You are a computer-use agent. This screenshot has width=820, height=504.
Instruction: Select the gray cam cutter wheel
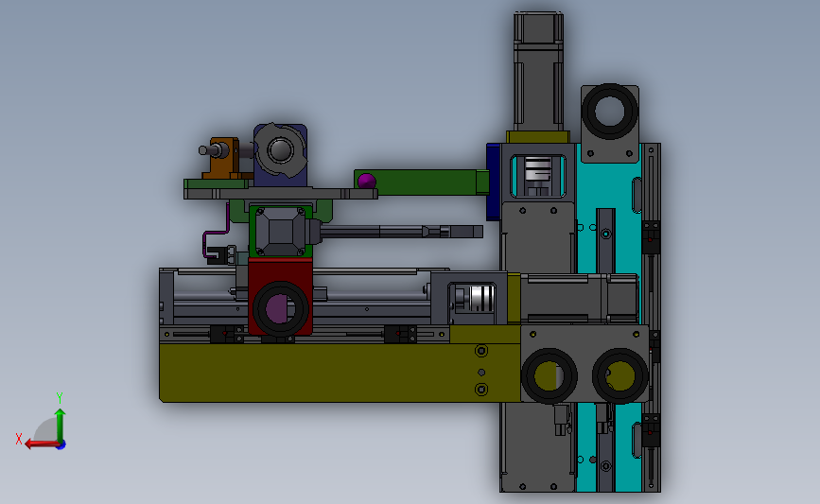coord(280,149)
